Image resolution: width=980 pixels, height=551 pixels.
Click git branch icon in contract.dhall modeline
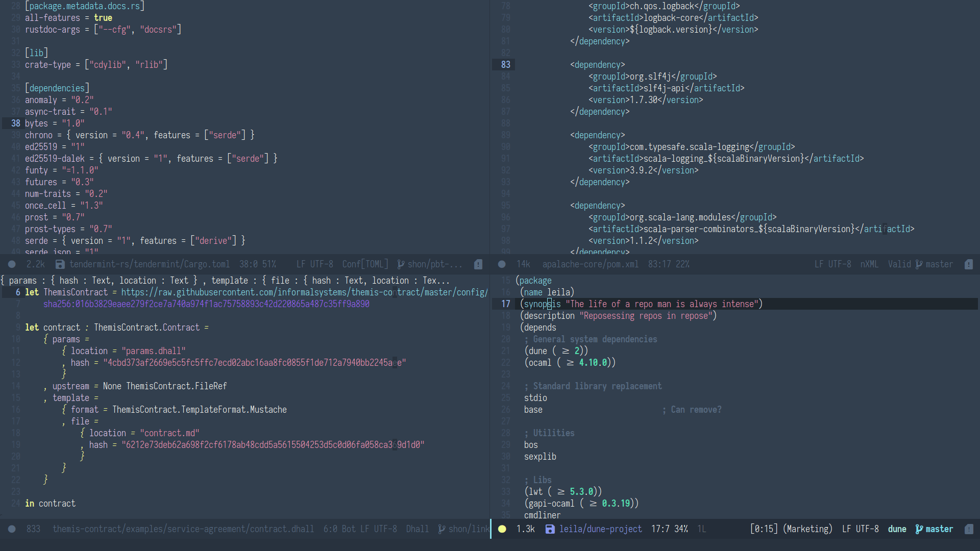tap(442, 529)
